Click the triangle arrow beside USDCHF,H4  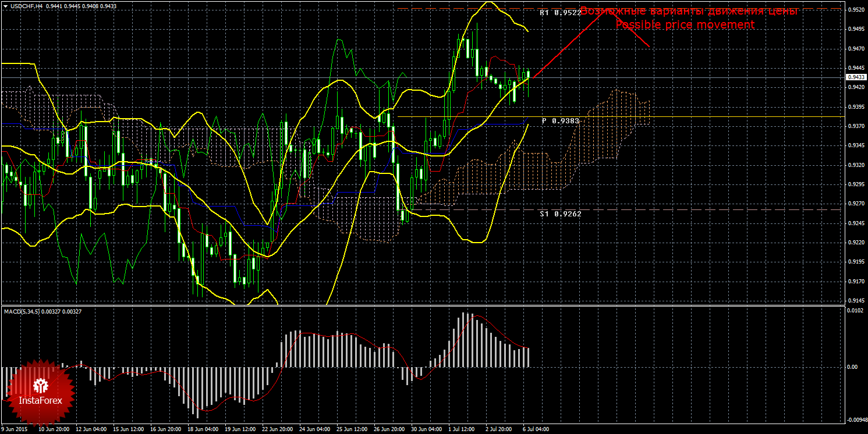5,6
